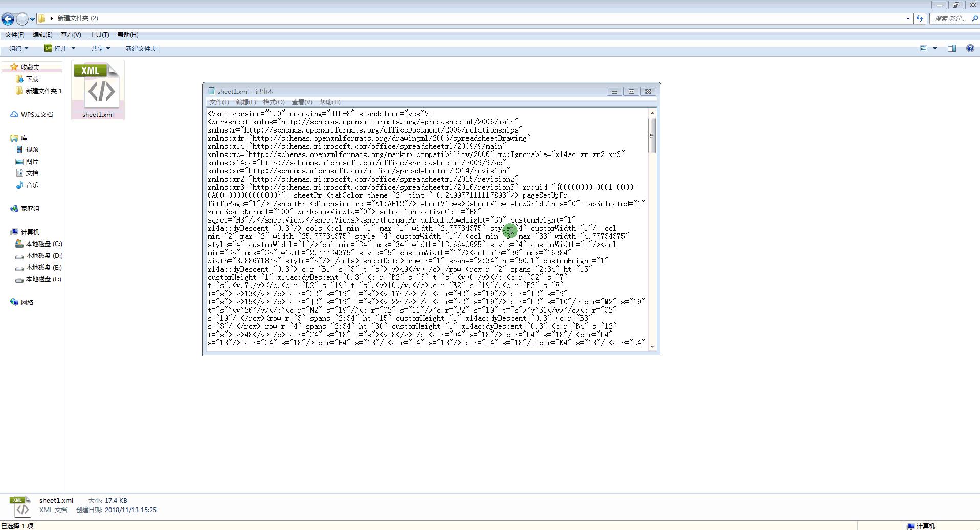The image size is (980, 530).
Task: Minimize the Notepad window
Action: 614,91
